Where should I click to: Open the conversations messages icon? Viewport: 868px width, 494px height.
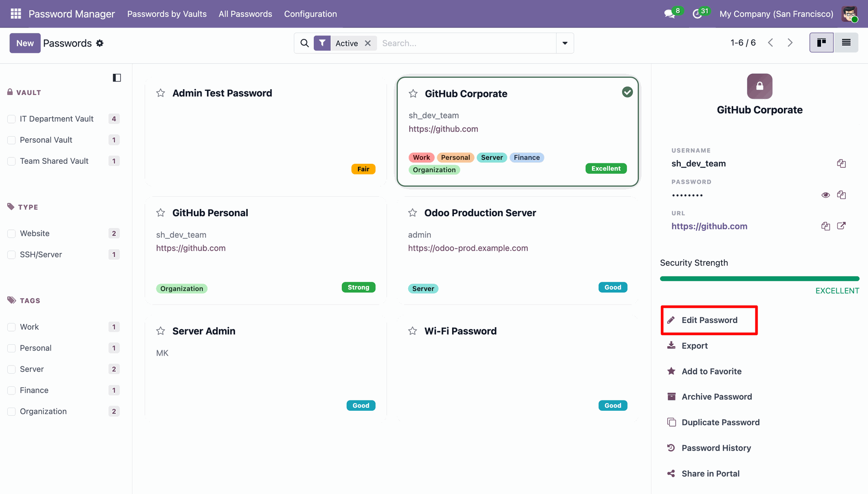(x=670, y=14)
